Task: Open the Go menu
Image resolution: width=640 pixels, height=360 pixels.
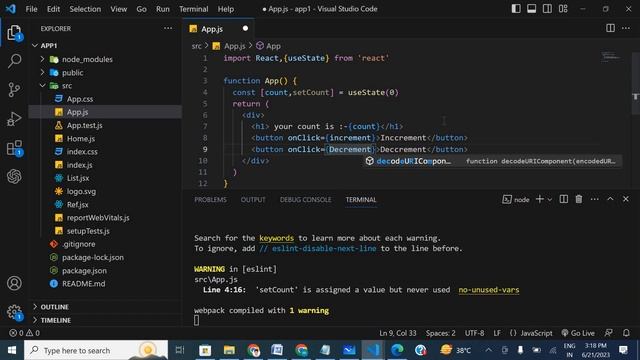Action: click(x=141, y=9)
